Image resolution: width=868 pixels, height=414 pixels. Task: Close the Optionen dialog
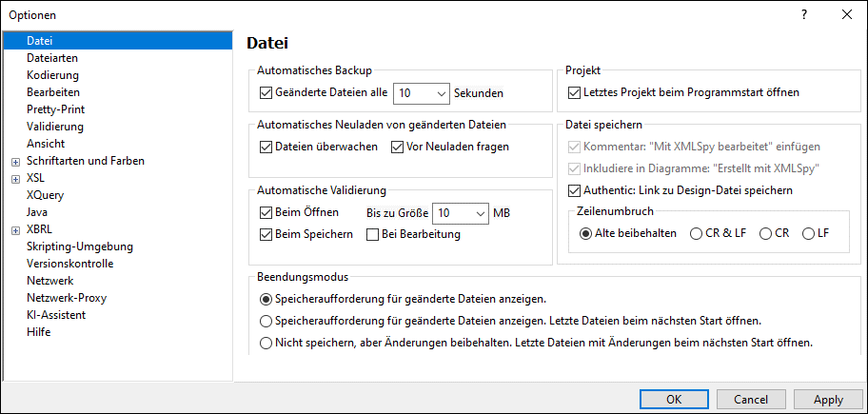(x=846, y=14)
